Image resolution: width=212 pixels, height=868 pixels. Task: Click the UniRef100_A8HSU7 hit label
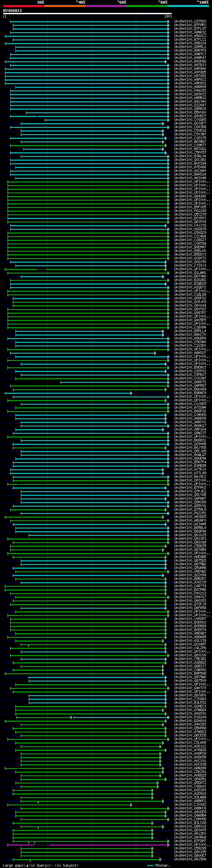(190, 353)
